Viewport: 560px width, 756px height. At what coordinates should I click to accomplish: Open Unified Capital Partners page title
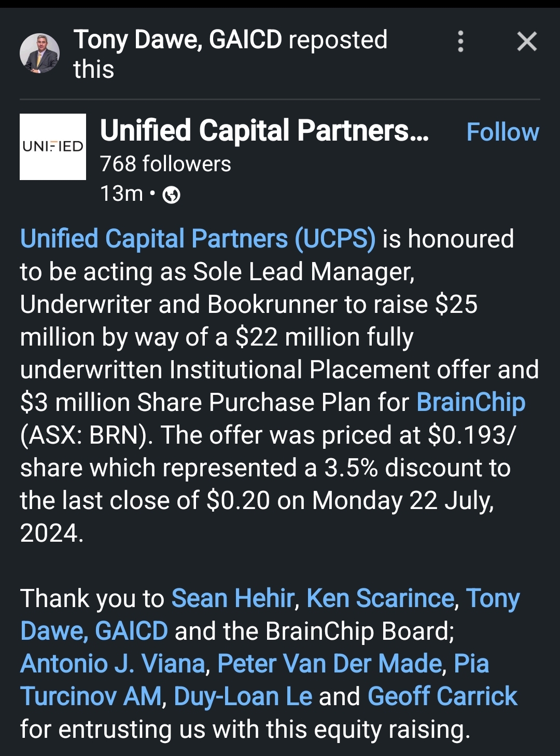(x=264, y=130)
